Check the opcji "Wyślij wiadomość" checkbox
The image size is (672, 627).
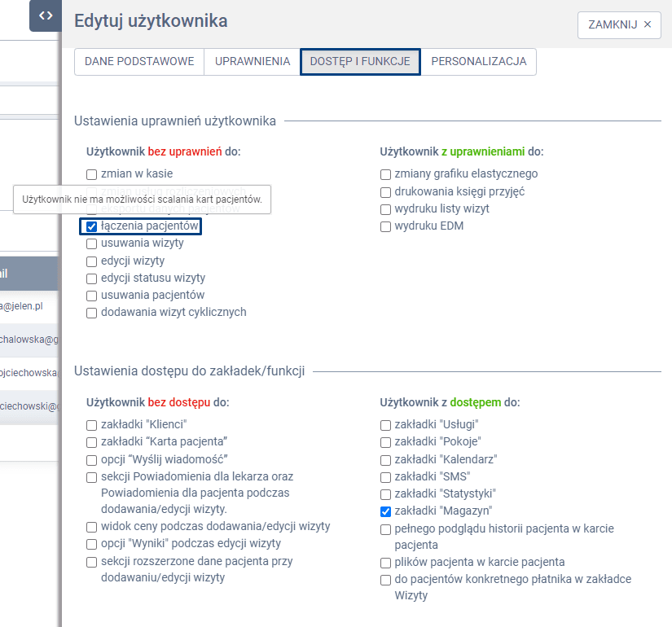tap(92, 459)
